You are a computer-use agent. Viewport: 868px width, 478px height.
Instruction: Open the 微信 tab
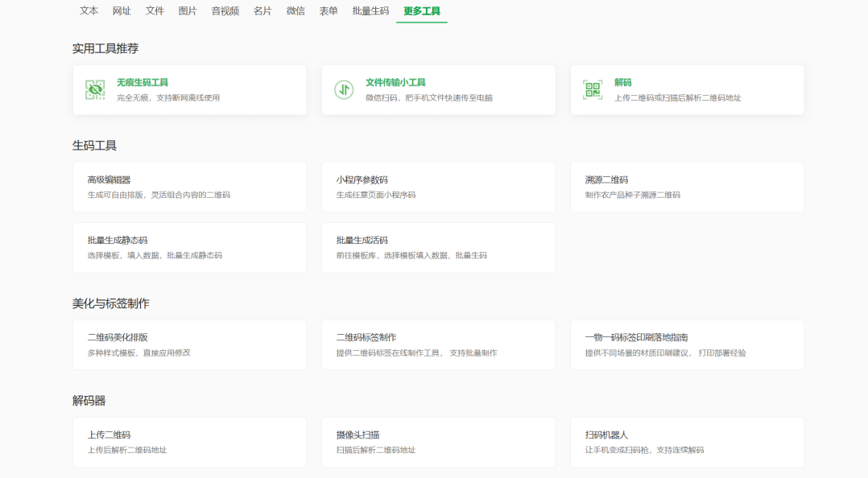coord(296,11)
